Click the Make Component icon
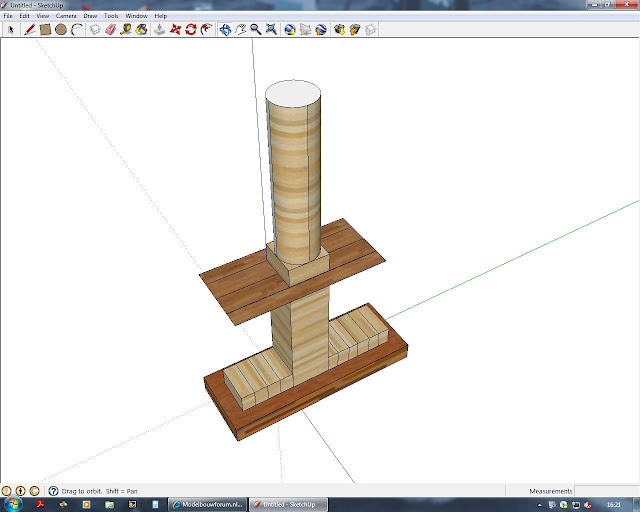This screenshot has height=512, width=640. [95, 29]
